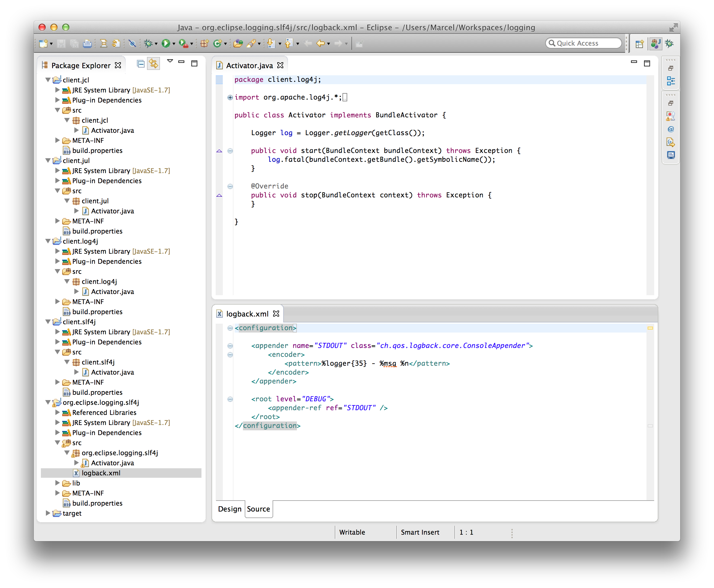
Task: Collapse the client.jcl project tree node
Action: tap(48, 80)
